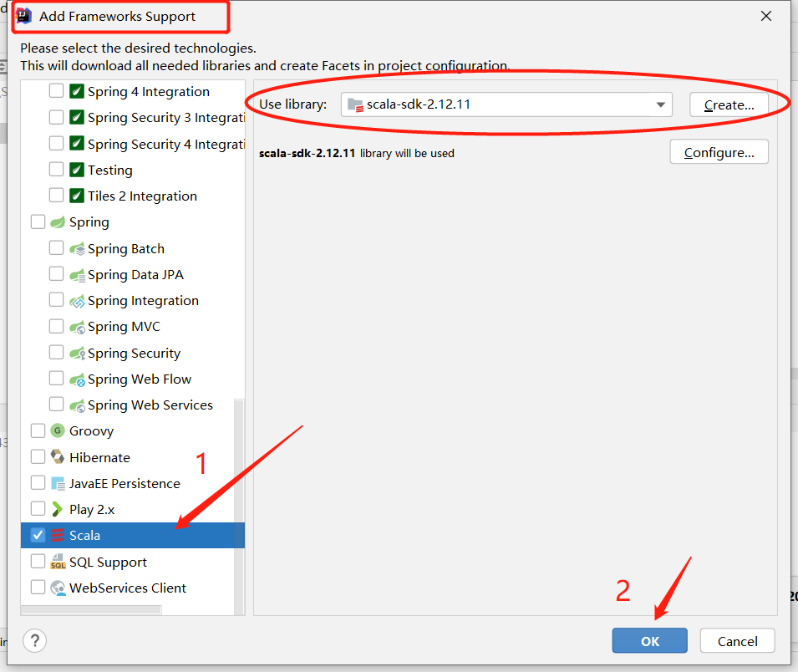The width and height of the screenshot is (798, 672).
Task: Click the Groovy G icon
Action: 58,430
